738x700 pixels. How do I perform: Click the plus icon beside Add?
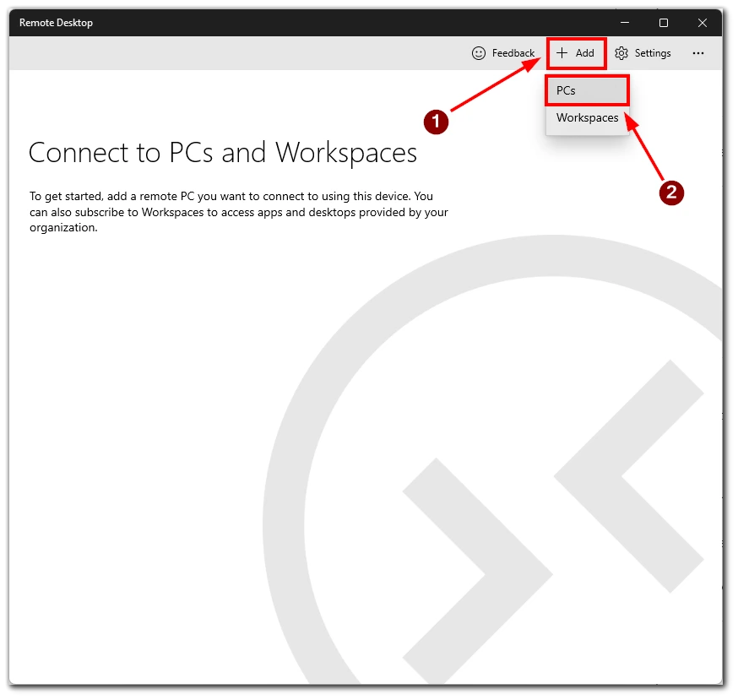coord(562,53)
